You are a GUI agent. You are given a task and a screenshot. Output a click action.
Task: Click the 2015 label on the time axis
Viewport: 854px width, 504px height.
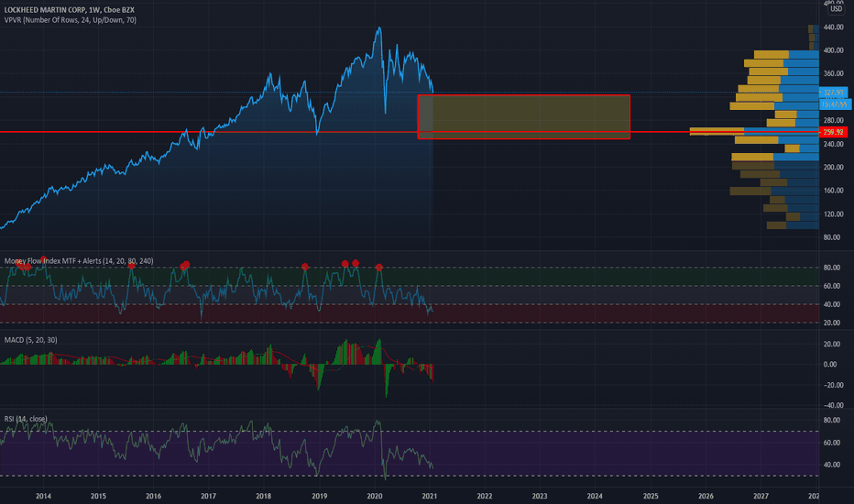[98, 496]
